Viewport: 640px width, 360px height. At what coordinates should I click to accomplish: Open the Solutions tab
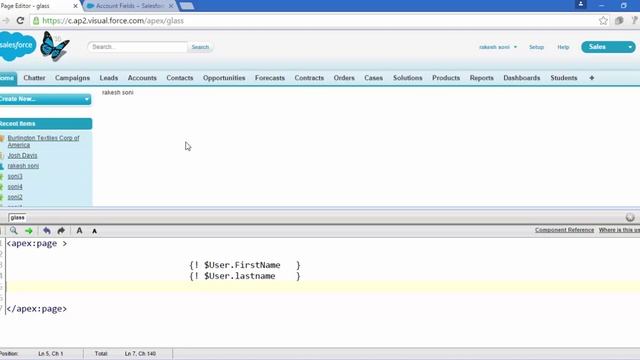(x=407, y=78)
